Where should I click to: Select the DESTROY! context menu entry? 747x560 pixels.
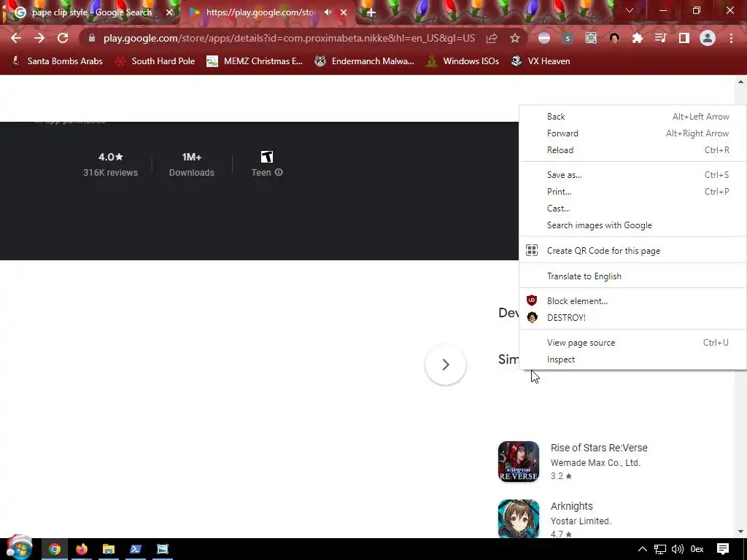point(632,318)
